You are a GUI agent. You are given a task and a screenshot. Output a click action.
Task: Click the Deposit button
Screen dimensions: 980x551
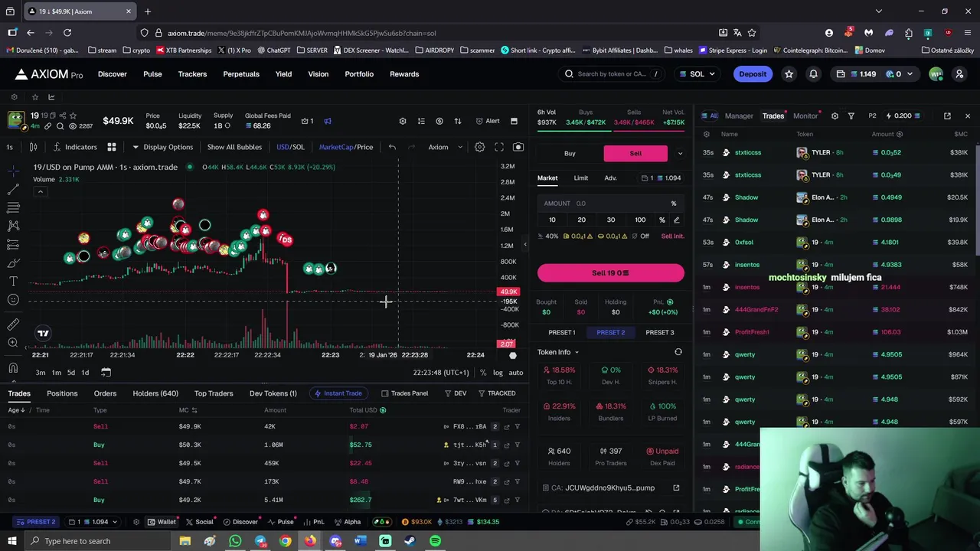click(x=753, y=74)
